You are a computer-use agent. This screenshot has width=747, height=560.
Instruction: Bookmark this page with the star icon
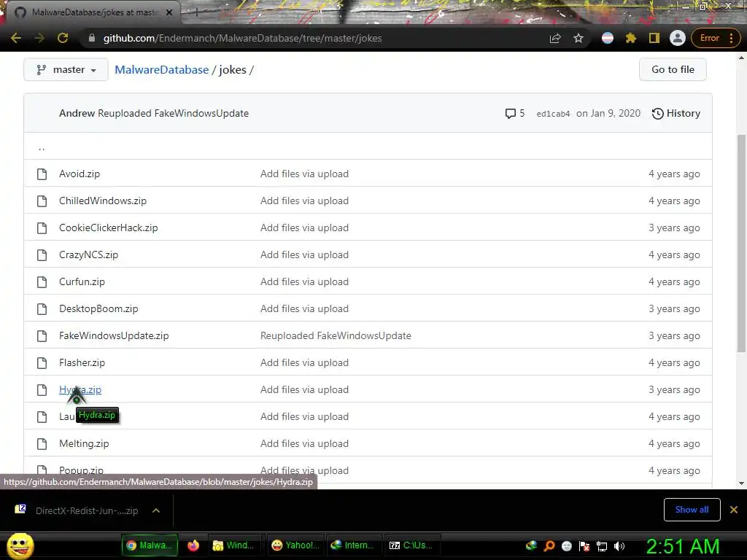[x=578, y=38]
